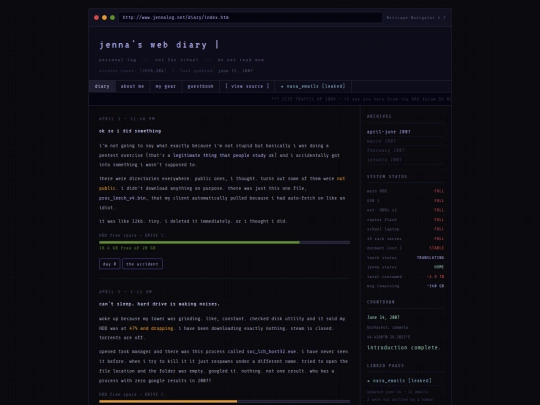Click the 'day 0' tag
Screen dimensions: 540x405
click(110, 264)
